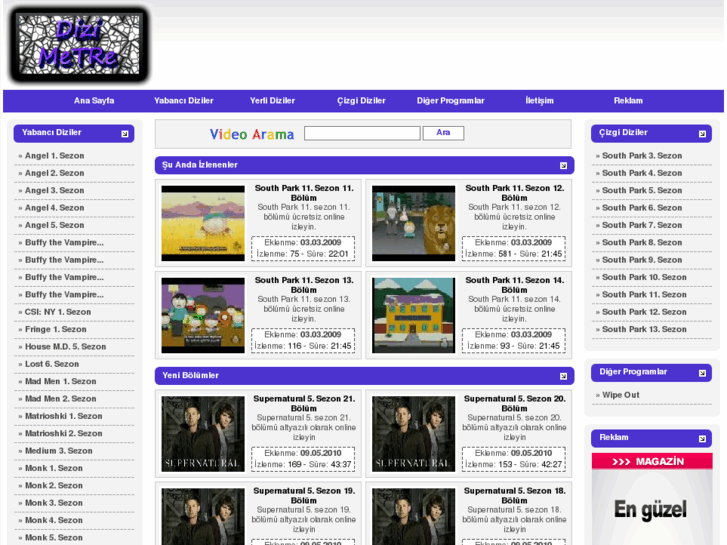This screenshot has width=727, height=545.
Task: Select Fringe 1. Sezon link
Action: tap(55, 329)
